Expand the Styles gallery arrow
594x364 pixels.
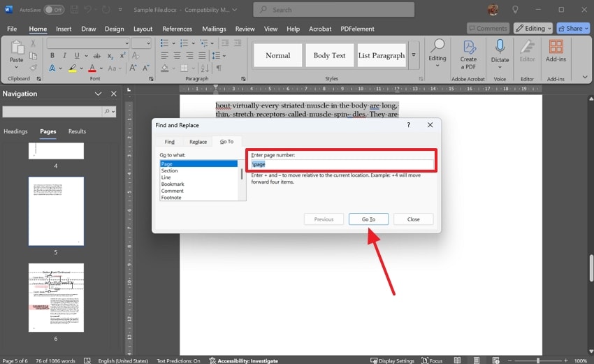(x=414, y=55)
